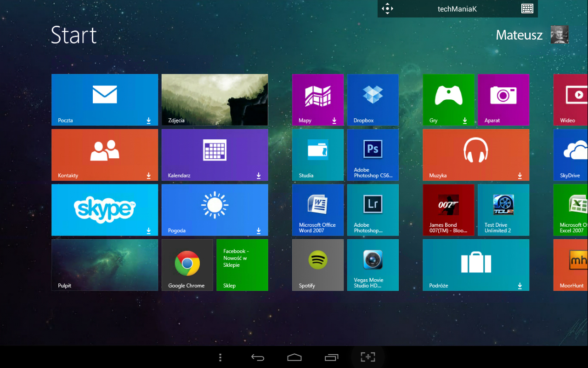Open the Pulpit desktop tile
The height and width of the screenshot is (368, 588).
point(104,265)
